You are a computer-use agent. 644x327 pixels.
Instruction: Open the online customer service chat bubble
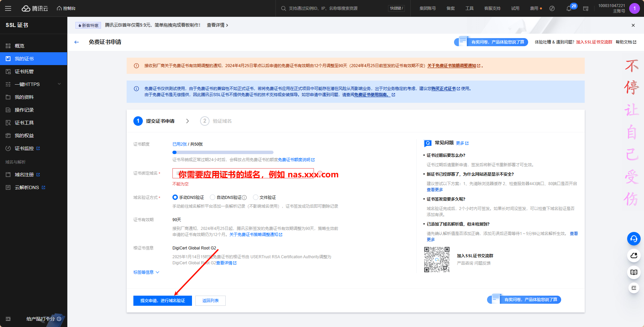tap(634, 239)
